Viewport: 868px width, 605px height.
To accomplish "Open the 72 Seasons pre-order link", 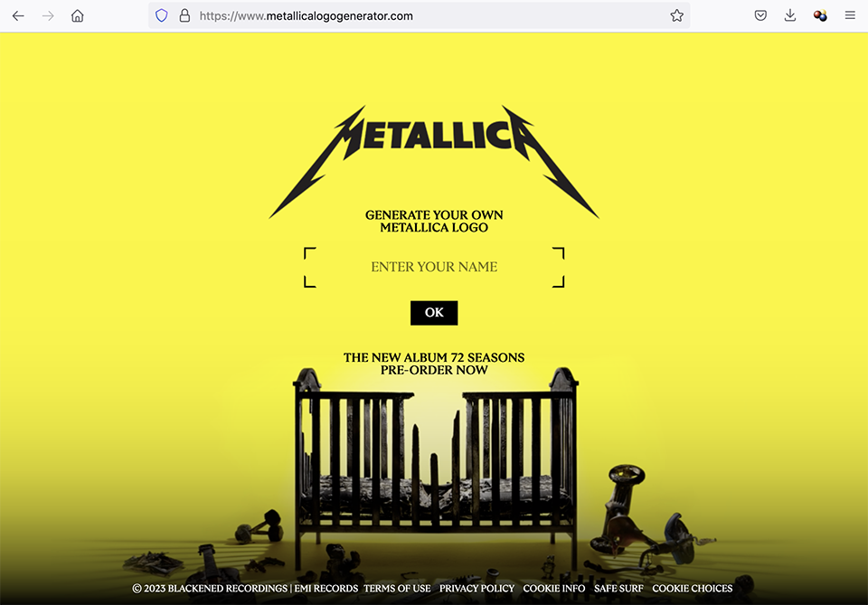I will [434, 364].
